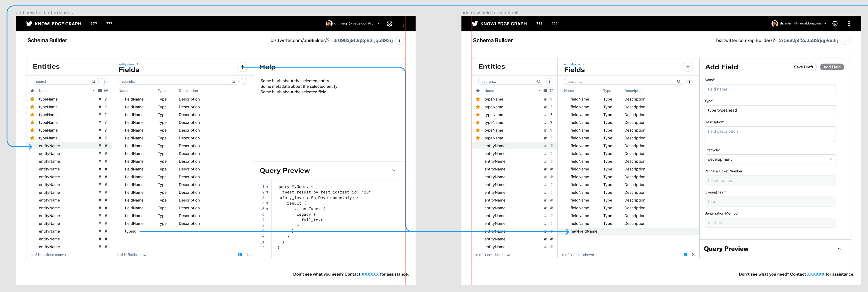Viewport: 868px width, 292px height.
Task: Click entityName breadcrumb above Fields in affordances frame
Action: pos(126,64)
